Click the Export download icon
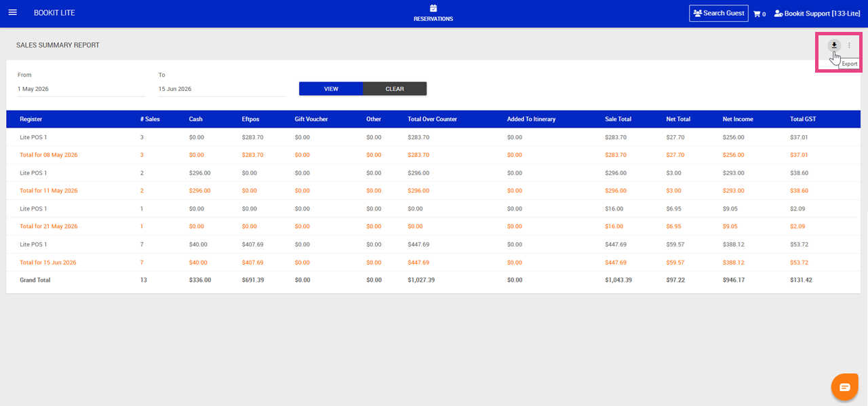Viewport: 868px width, 406px height. click(834, 45)
